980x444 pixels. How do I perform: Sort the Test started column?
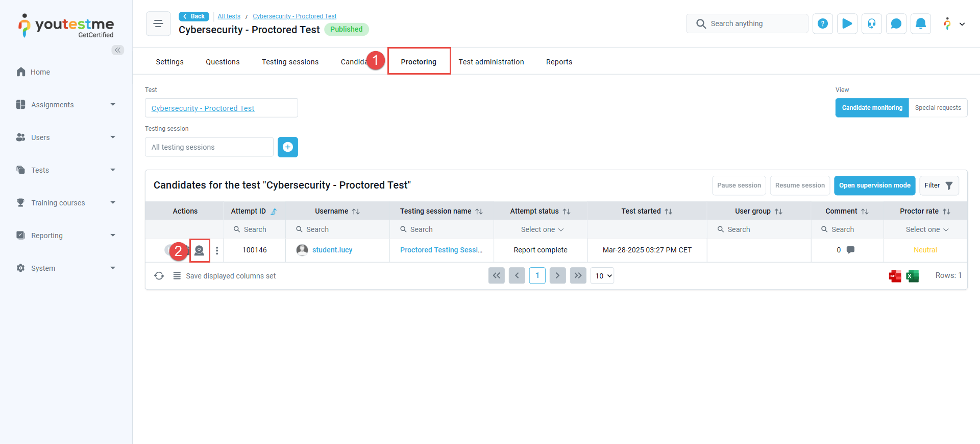(x=668, y=212)
